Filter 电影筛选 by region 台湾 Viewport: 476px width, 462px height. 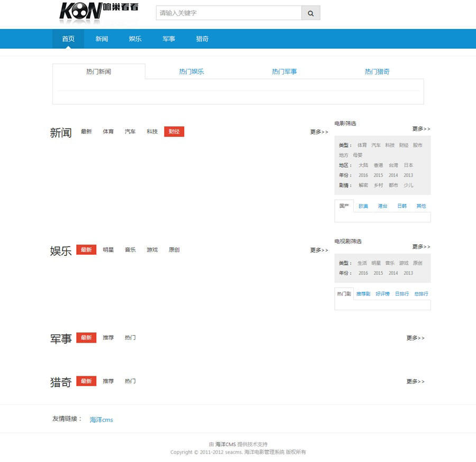point(393,165)
